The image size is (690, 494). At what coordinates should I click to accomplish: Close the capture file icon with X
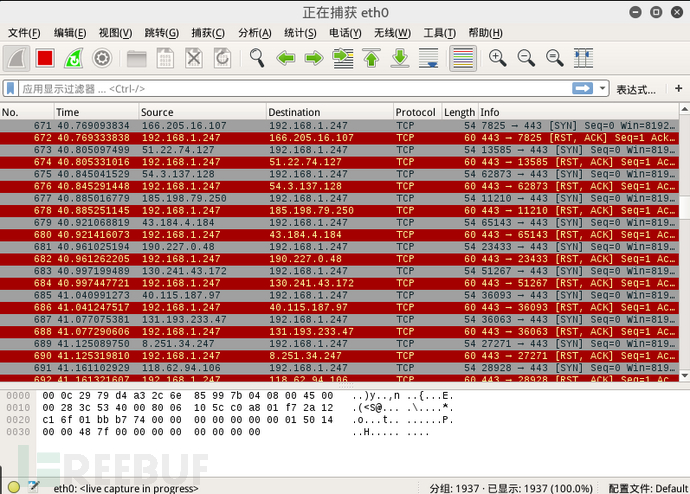tap(194, 58)
